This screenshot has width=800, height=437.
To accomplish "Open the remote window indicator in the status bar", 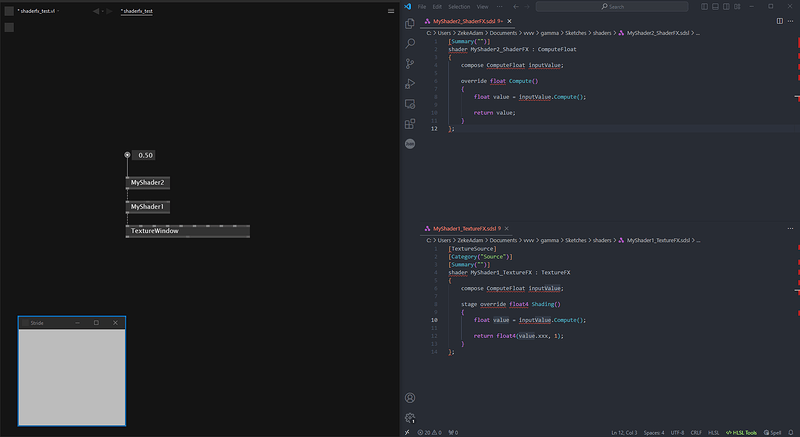I will 407,432.
